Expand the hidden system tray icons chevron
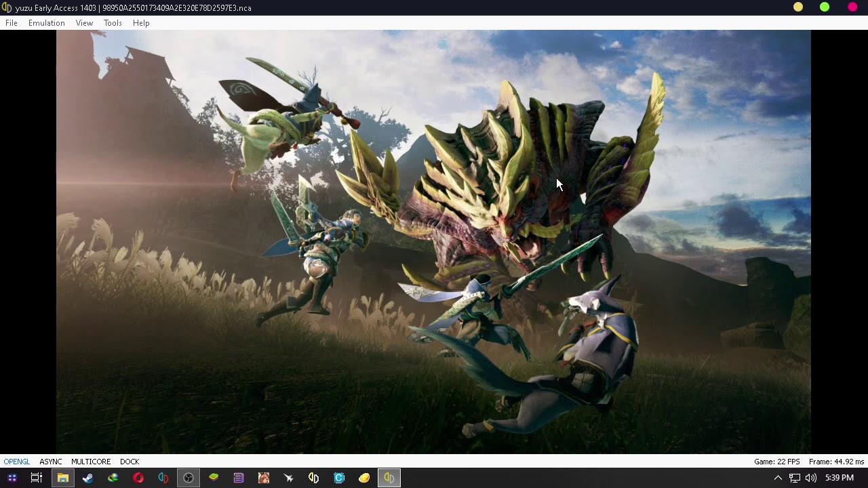The width and height of the screenshot is (868, 488). (778, 478)
